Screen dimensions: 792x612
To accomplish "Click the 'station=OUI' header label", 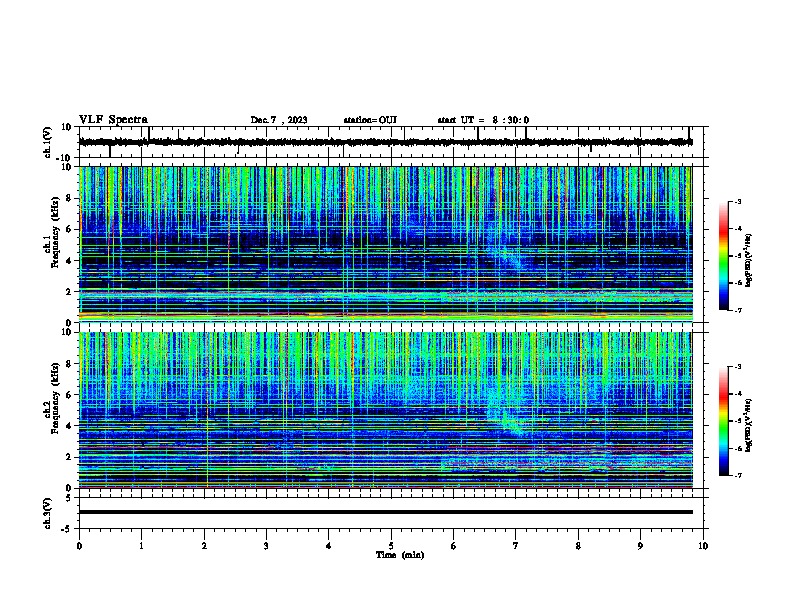I will tap(370, 120).
